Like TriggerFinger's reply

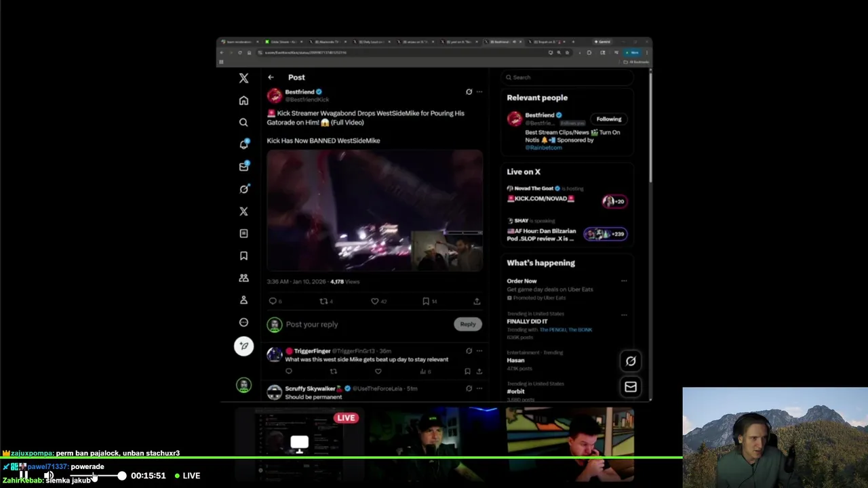click(378, 371)
